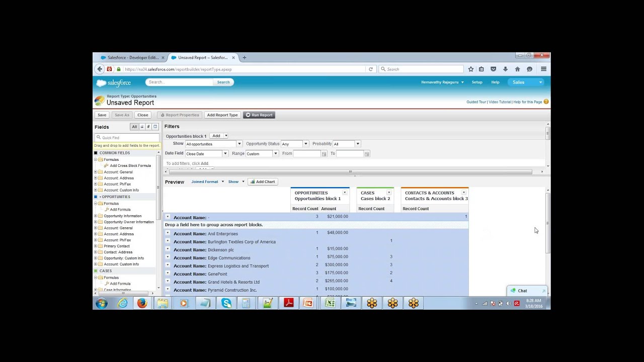Open Windows Explorer folder in taskbar
The width and height of the screenshot is (644, 362).
[163, 303]
